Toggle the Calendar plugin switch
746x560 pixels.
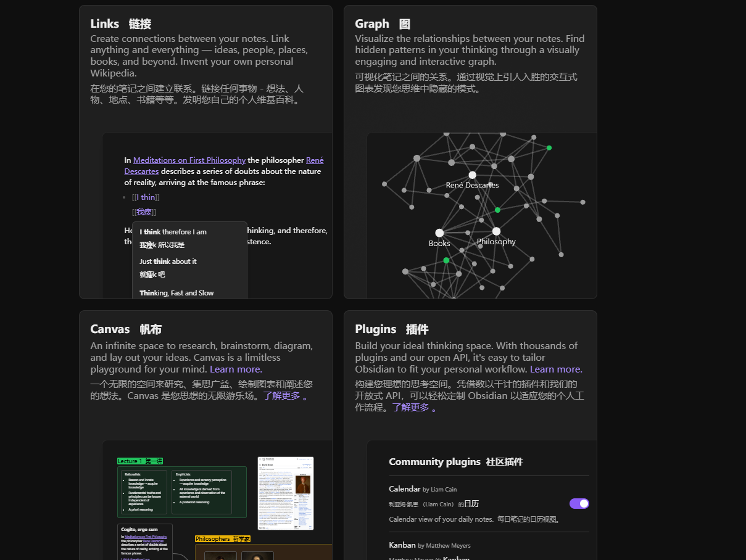click(579, 504)
